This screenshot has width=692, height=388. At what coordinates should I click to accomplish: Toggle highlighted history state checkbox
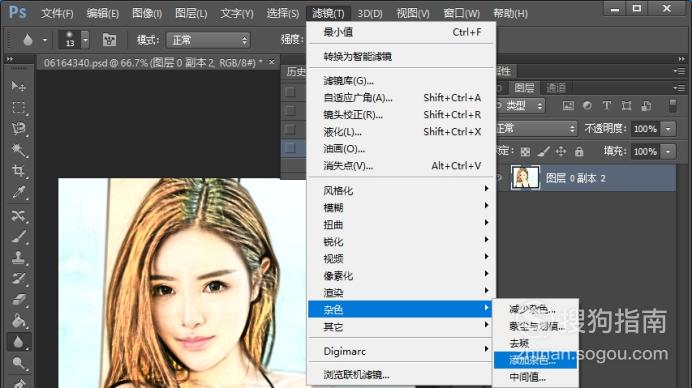coord(290,148)
